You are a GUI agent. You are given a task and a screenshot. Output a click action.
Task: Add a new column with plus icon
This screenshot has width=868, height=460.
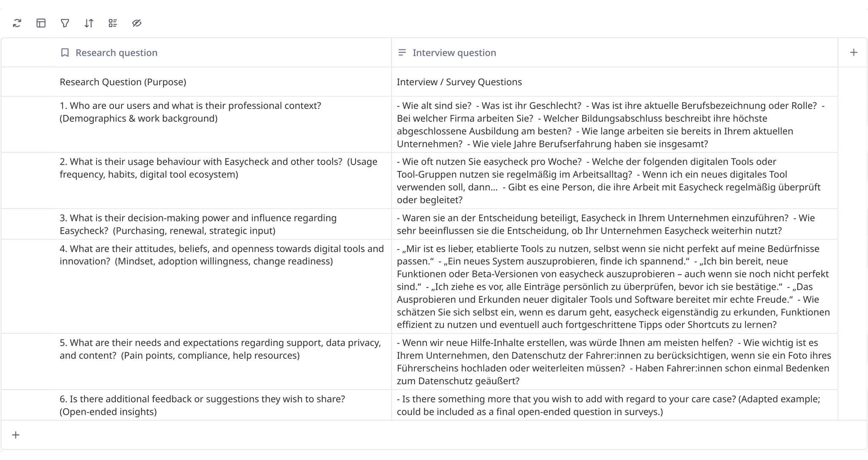click(x=854, y=52)
